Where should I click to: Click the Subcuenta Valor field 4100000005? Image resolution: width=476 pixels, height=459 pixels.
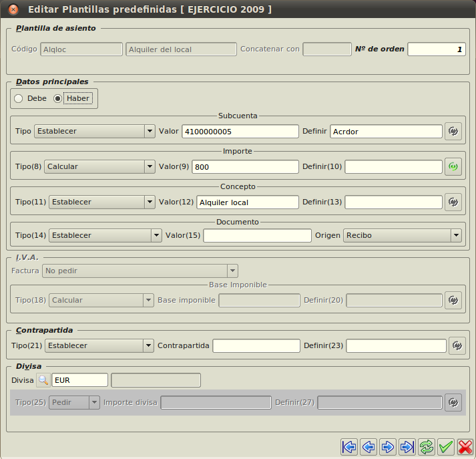pos(240,131)
